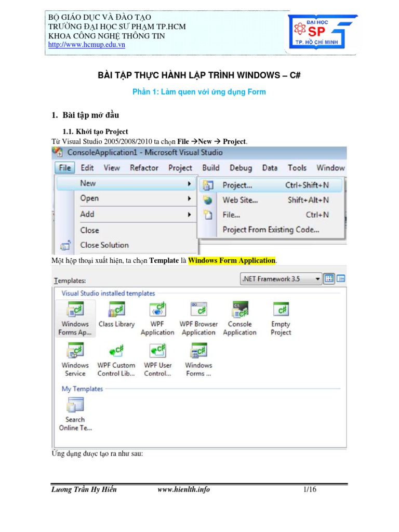The height and width of the screenshot is (532, 399).
Task: Choose Web Site... submenu item
Action: point(271,200)
